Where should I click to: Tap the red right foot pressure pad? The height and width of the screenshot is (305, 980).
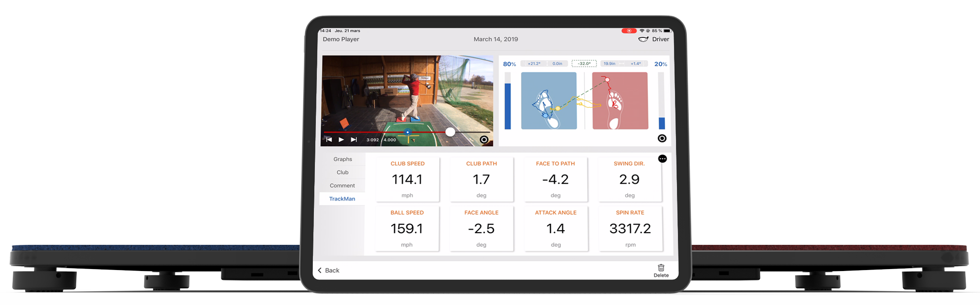[x=620, y=101]
